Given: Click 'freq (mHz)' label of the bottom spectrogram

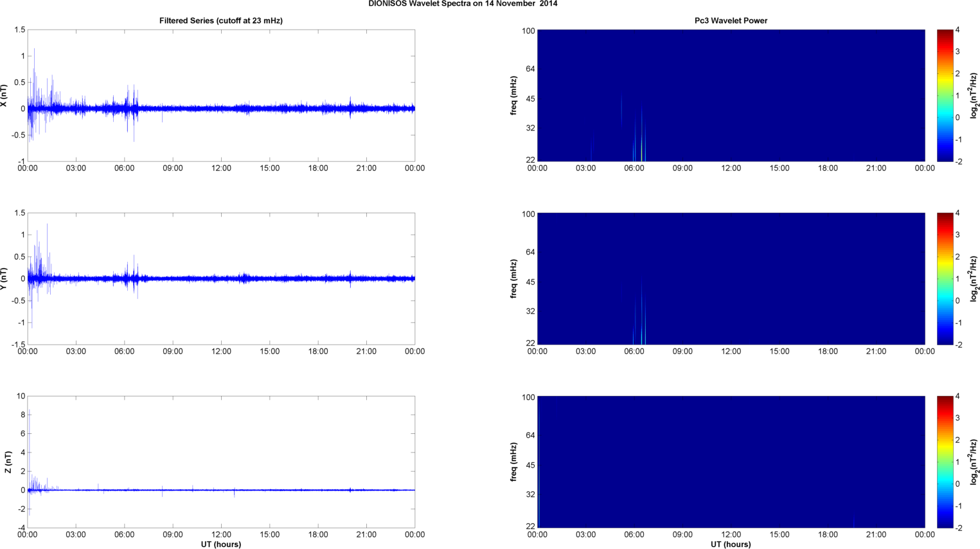Looking at the screenshot, I should pyautogui.click(x=514, y=462).
